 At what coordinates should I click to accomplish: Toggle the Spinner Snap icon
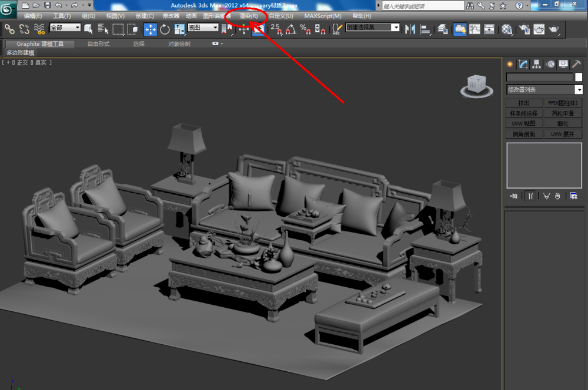point(320,29)
